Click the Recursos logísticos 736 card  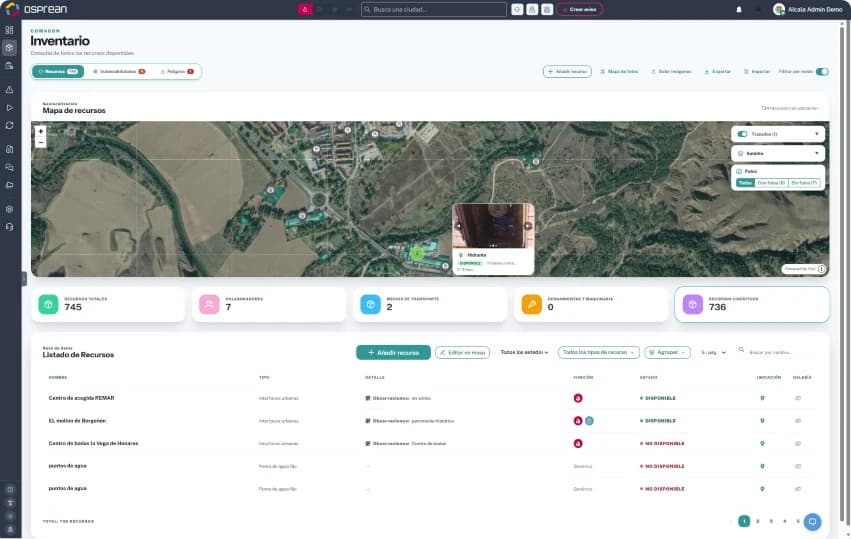click(x=752, y=305)
